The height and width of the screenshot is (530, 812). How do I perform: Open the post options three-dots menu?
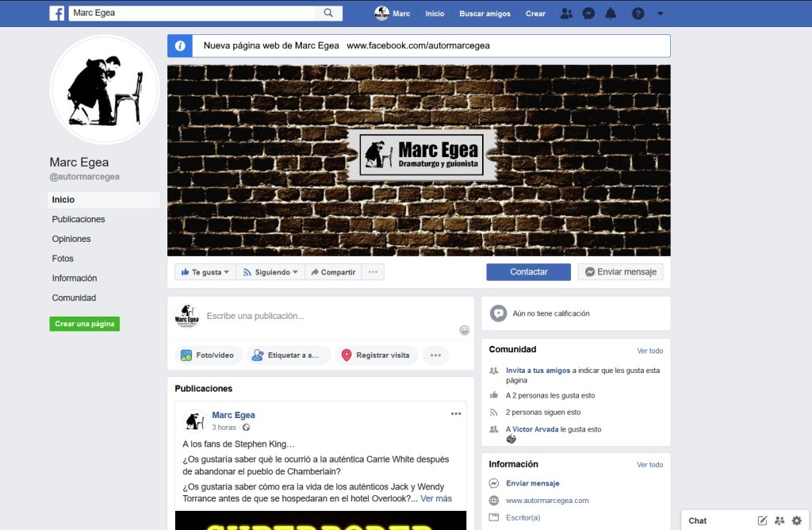pos(456,413)
